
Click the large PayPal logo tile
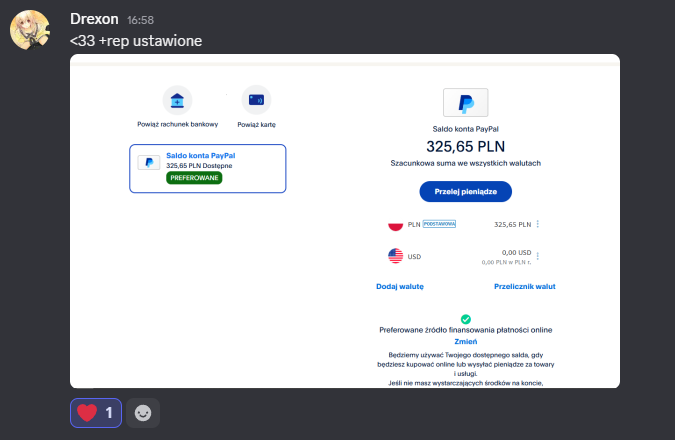pos(466,102)
